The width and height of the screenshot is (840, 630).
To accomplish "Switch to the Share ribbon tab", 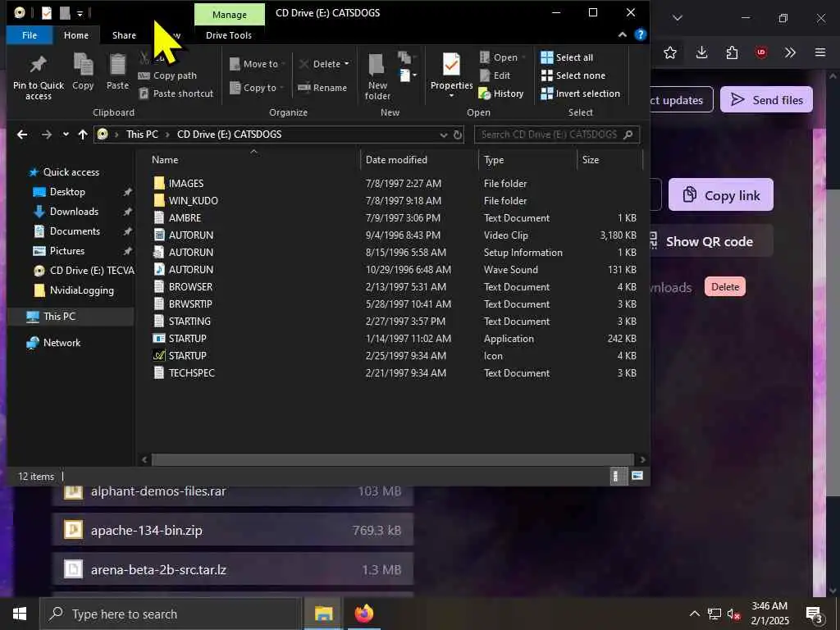I will tap(124, 35).
